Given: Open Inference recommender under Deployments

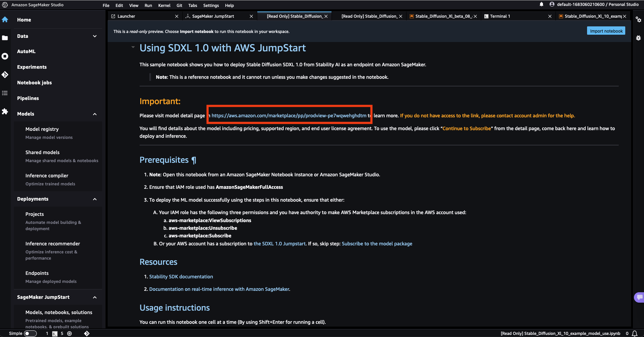Looking at the screenshot, I should pyautogui.click(x=53, y=244).
